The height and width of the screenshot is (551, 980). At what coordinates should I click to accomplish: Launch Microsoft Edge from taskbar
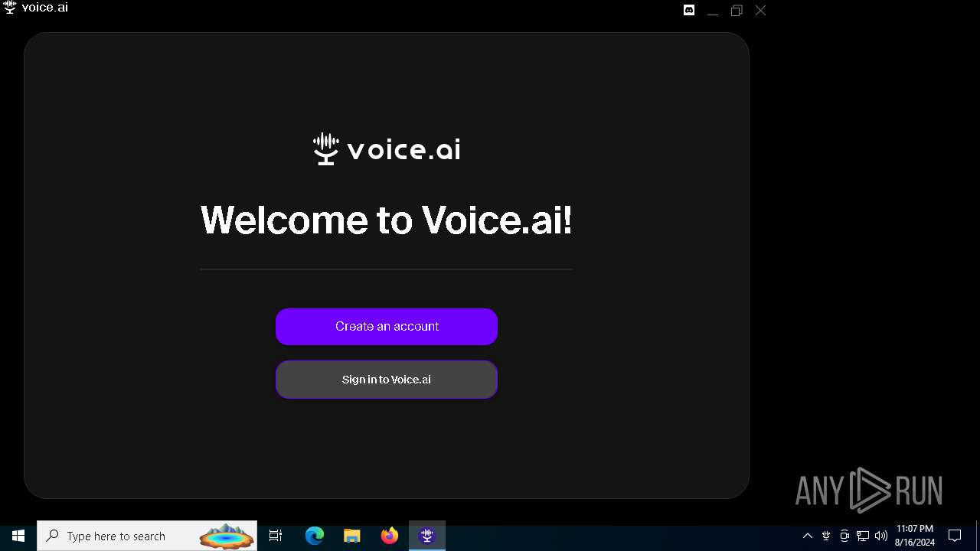[x=315, y=536]
